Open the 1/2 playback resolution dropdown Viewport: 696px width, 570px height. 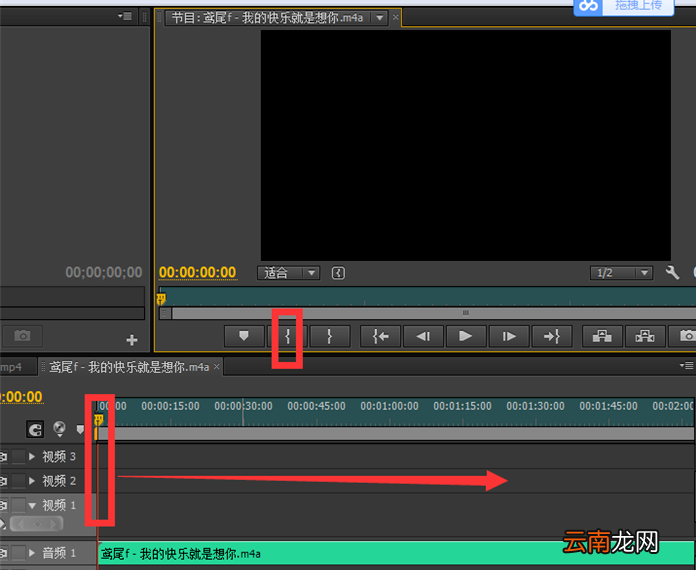tap(621, 273)
